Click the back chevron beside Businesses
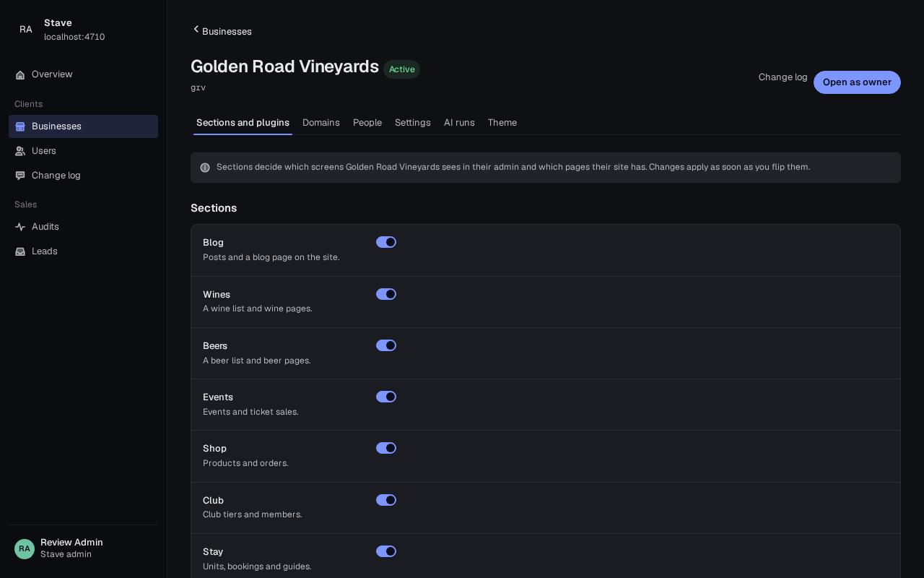 [x=196, y=30]
